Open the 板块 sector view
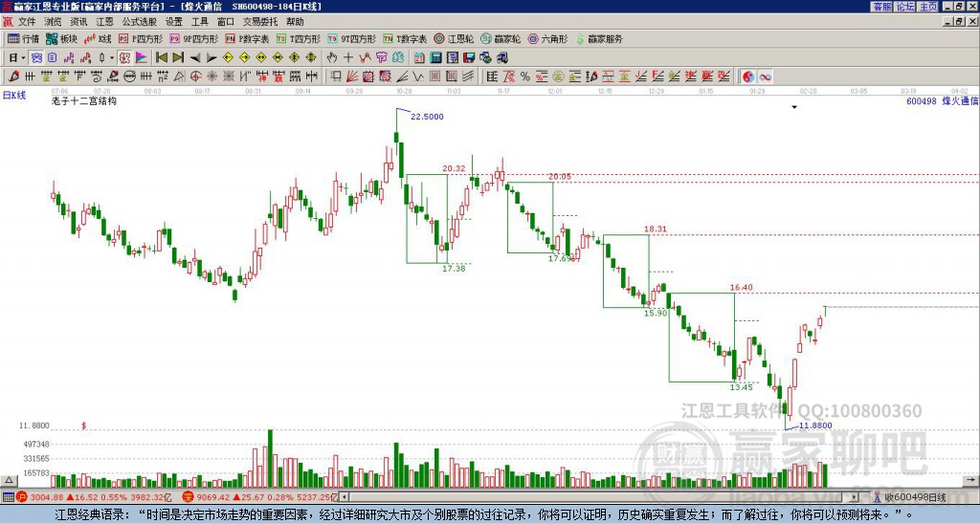Image resolution: width=980 pixels, height=524 pixels. click(x=62, y=38)
